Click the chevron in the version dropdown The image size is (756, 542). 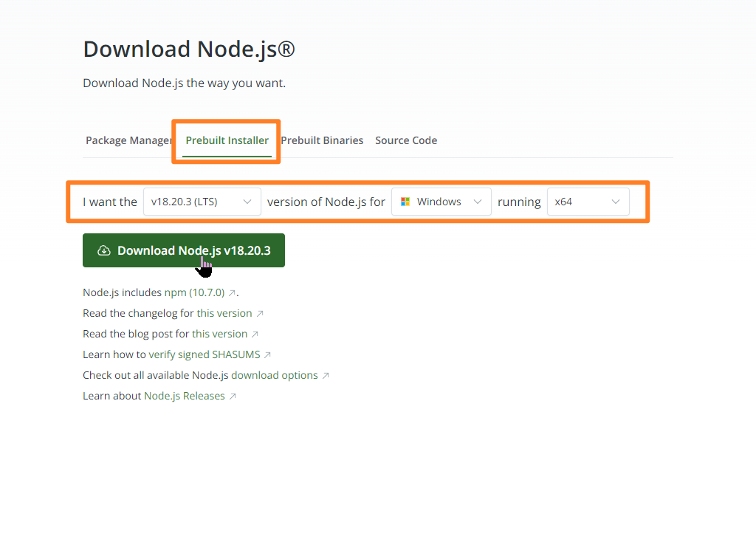click(x=247, y=202)
